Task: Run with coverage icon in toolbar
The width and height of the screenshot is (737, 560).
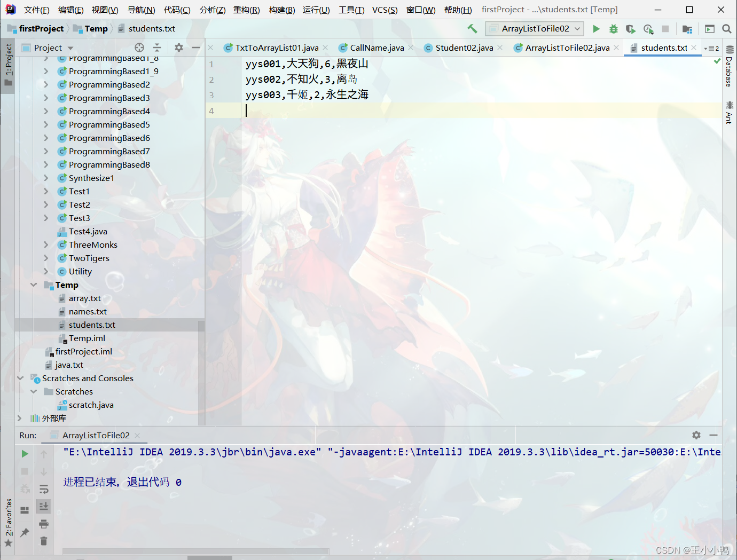Action: [x=631, y=29]
